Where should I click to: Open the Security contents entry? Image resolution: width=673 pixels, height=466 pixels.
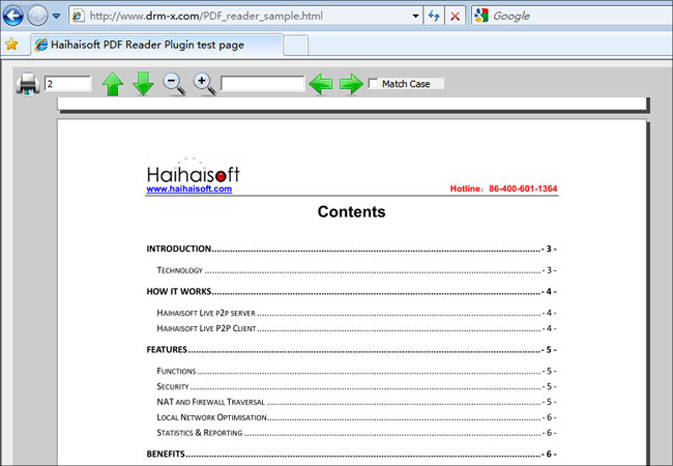(x=357, y=387)
